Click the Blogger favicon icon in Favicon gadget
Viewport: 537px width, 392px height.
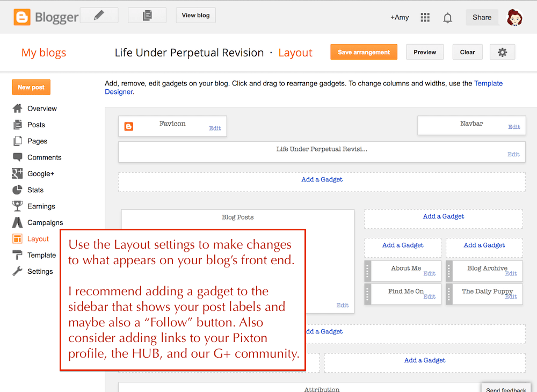(x=129, y=127)
